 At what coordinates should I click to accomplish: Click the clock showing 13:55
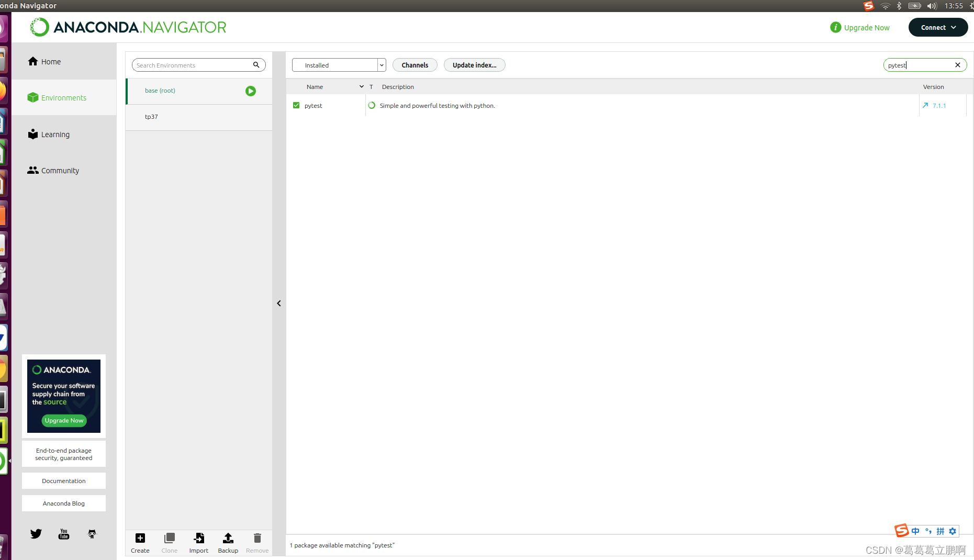pos(954,6)
